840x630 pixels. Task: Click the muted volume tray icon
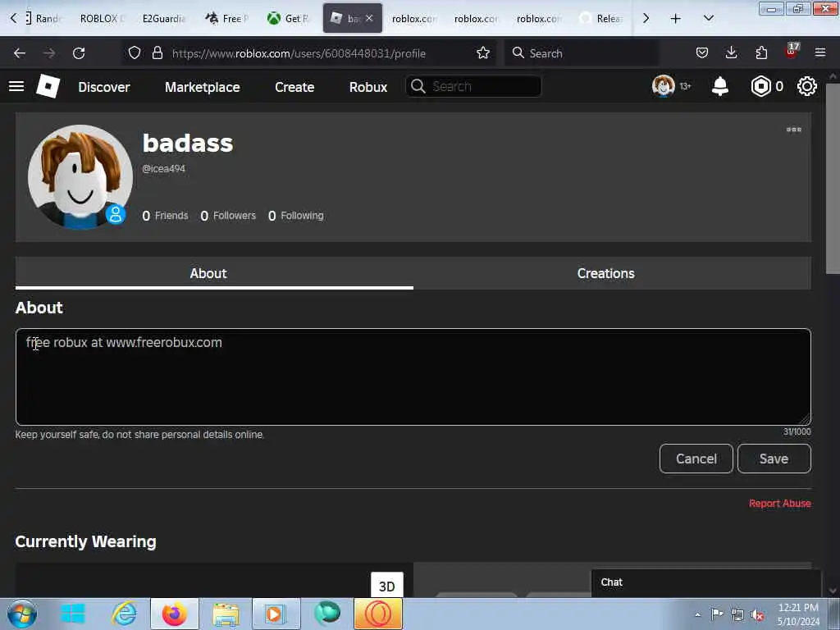757,614
